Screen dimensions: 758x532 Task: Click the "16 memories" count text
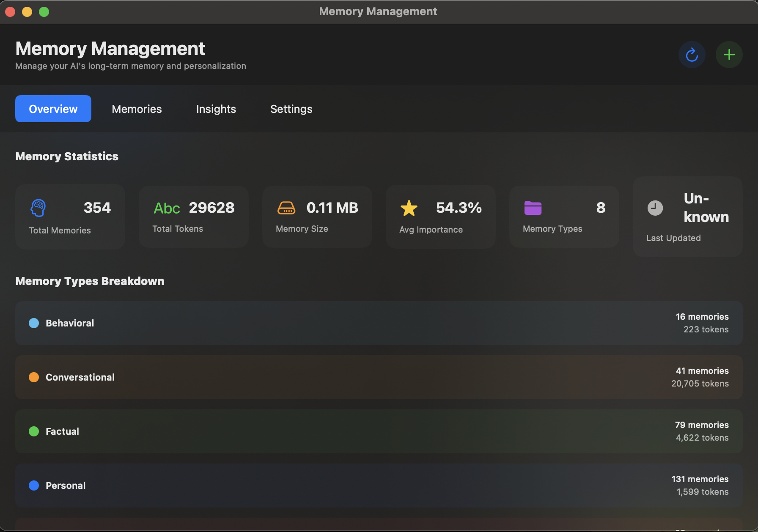[702, 317]
